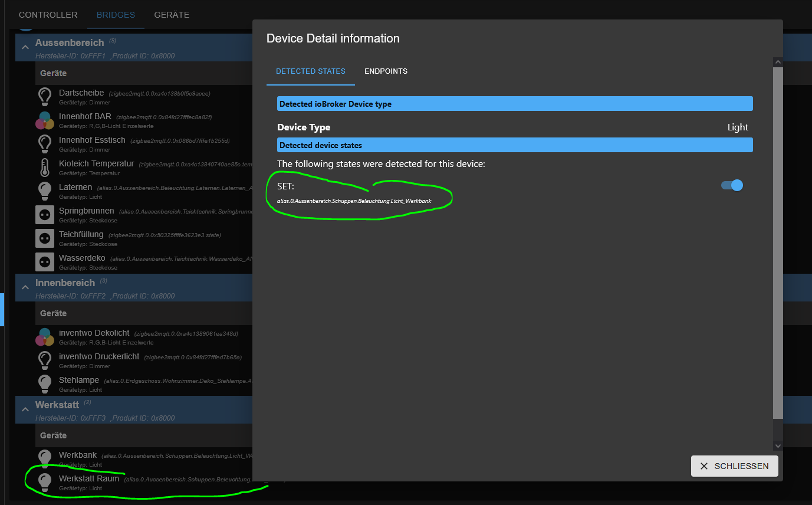This screenshot has width=812, height=505.
Task: Switch to the Endpoints tab
Action: 386,71
